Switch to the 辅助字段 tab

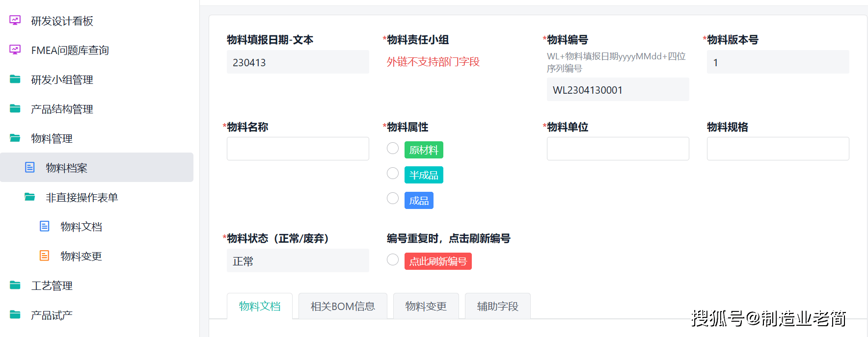(x=497, y=306)
